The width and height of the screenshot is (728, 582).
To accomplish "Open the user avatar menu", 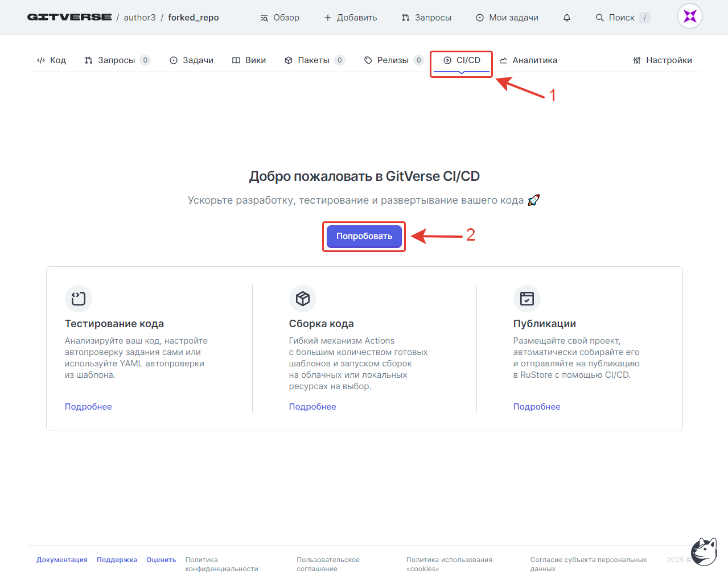I will [x=690, y=16].
